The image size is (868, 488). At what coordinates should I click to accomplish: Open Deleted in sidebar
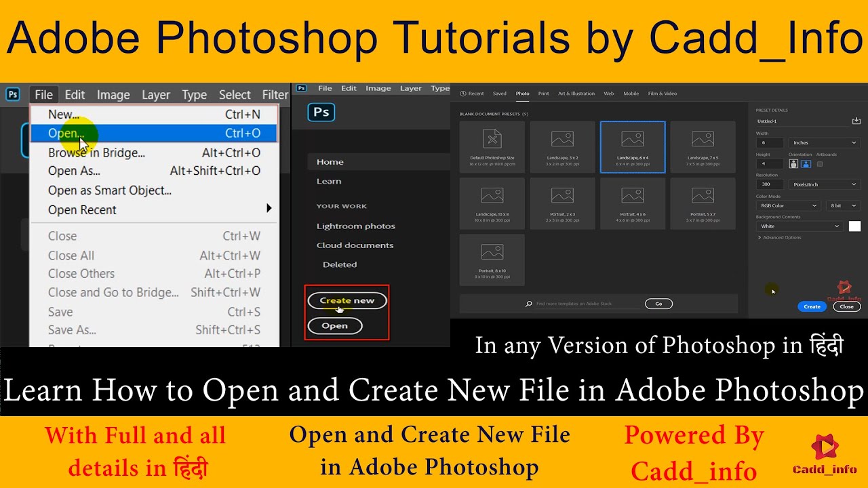tap(340, 264)
